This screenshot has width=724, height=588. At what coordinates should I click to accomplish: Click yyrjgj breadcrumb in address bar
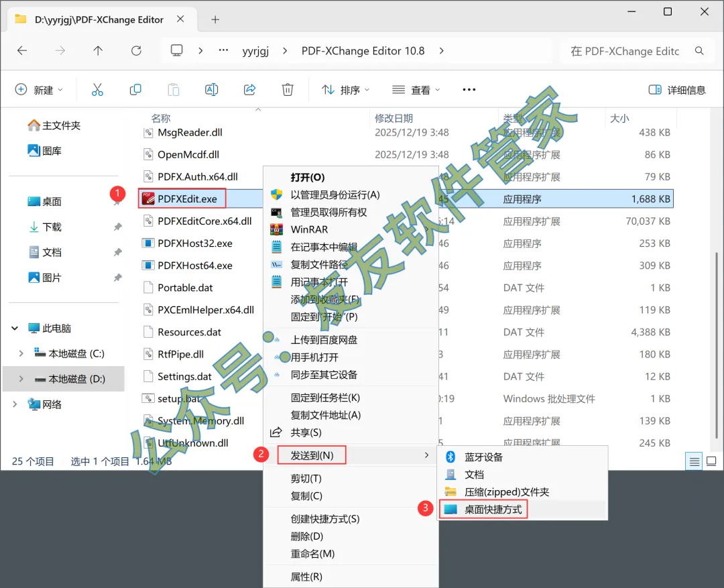(x=255, y=51)
